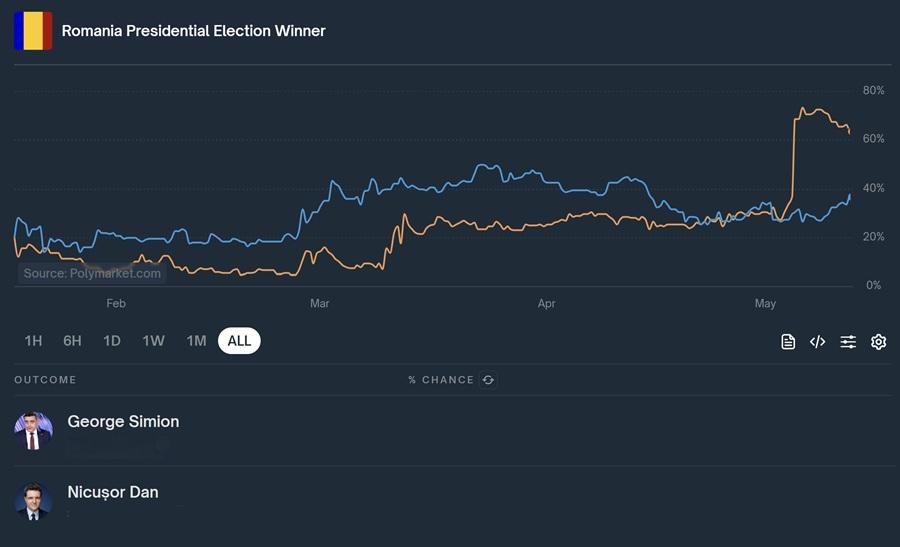This screenshot has width=900, height=547.
Task: Open the chart settings gear
Action: (878, 342)
